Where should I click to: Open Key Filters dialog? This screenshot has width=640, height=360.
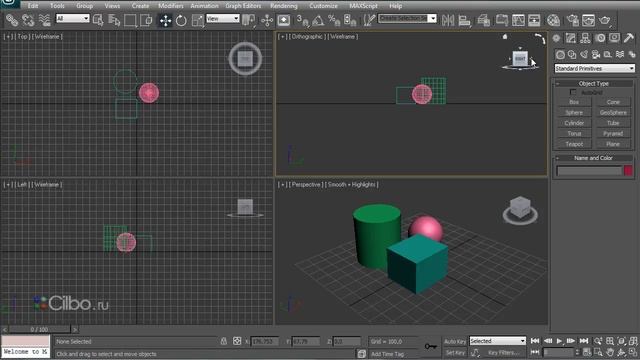[x=503, y=352]
